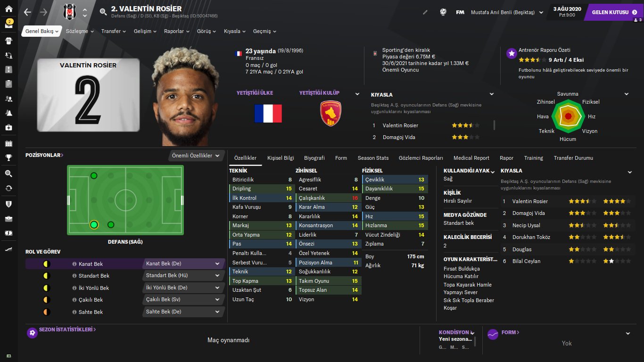Open the calendar schedule icon in sidebar
This screenshot has height=362, width=644.
point(8,143)
